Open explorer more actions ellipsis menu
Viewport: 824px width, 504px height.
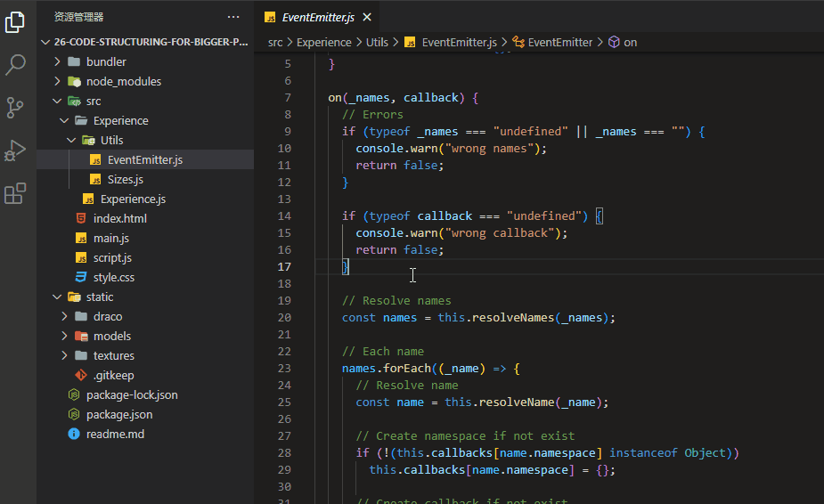(x=233, y=17)
